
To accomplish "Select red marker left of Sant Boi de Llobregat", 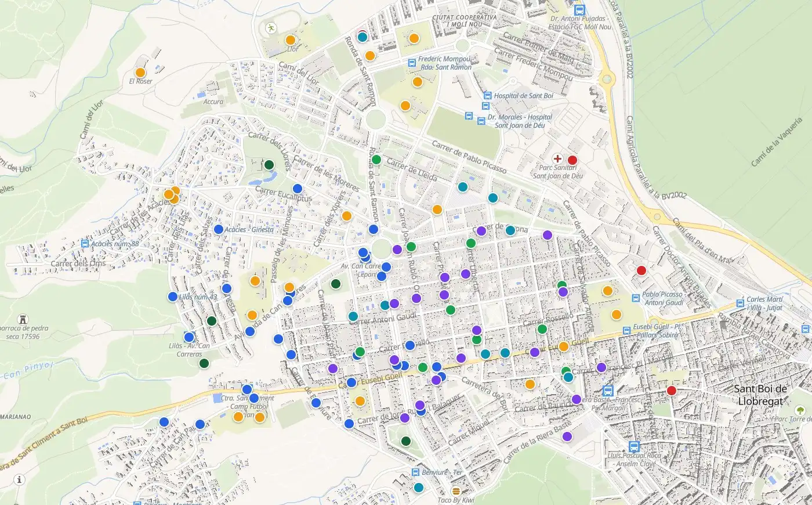I will coord(672,391).
